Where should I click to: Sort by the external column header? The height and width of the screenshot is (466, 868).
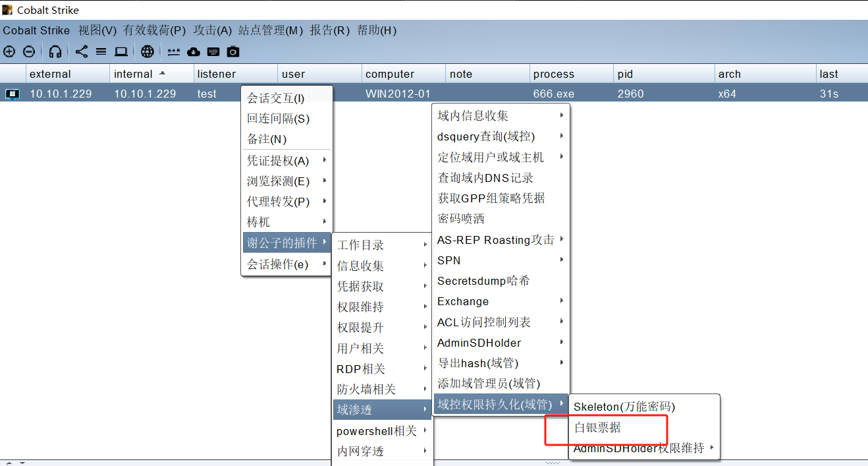click(x=68, y=74)
